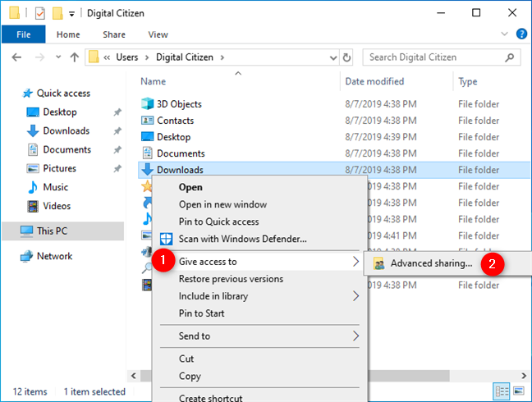Choose Pin to Quick access

pyautogui.click(x=219, y=222)
